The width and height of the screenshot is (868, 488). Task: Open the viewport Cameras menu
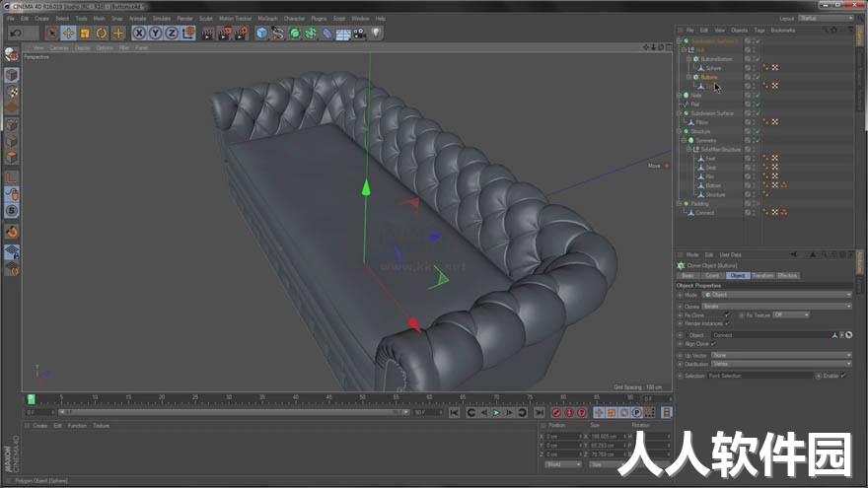pyautogui.click(x=59, y=48)
